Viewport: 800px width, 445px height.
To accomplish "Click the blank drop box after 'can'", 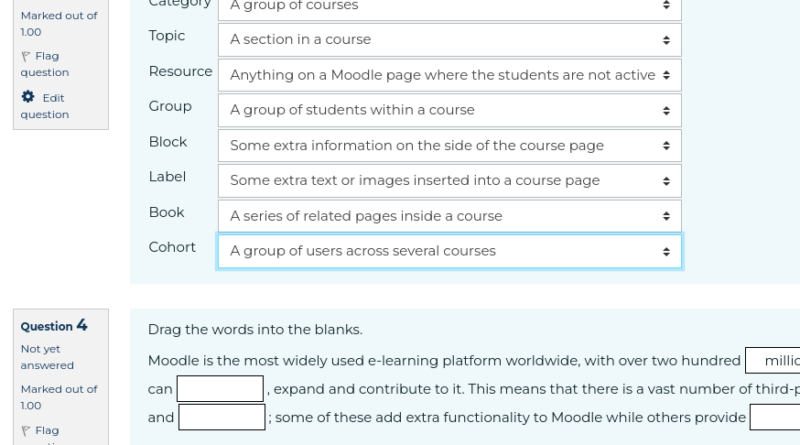I will click(x=220, y=388).
